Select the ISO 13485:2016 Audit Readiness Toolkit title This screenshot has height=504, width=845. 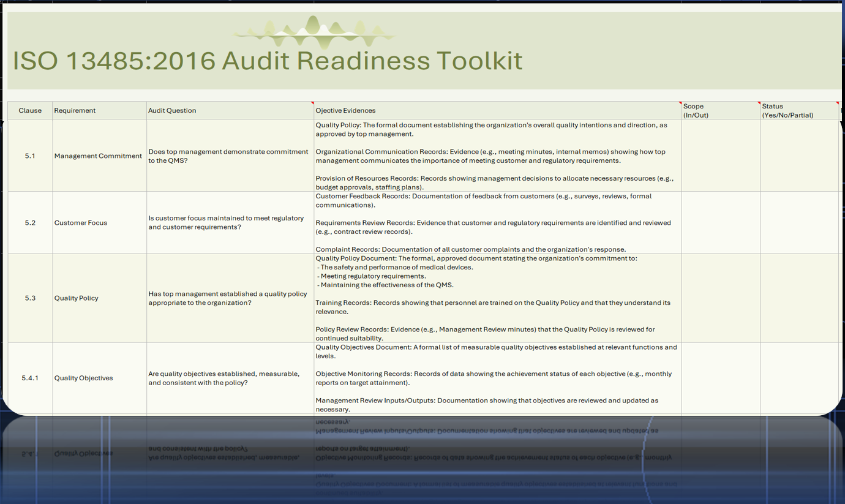coord(268,61)
